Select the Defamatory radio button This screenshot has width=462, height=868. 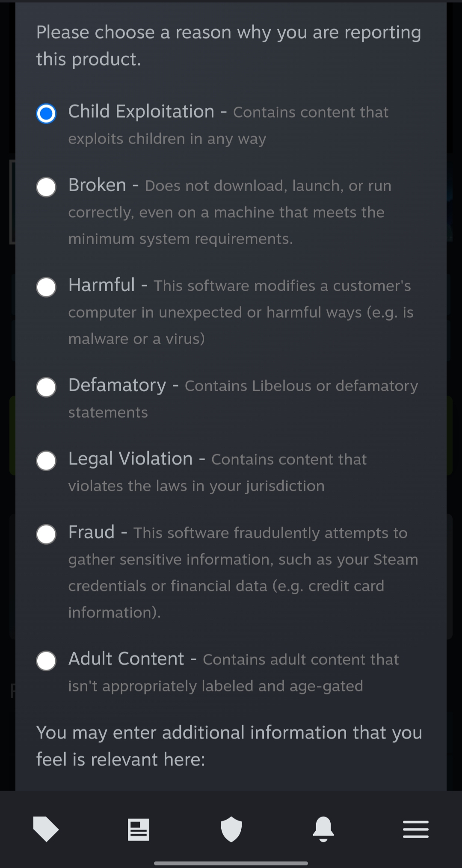point(46,387)
